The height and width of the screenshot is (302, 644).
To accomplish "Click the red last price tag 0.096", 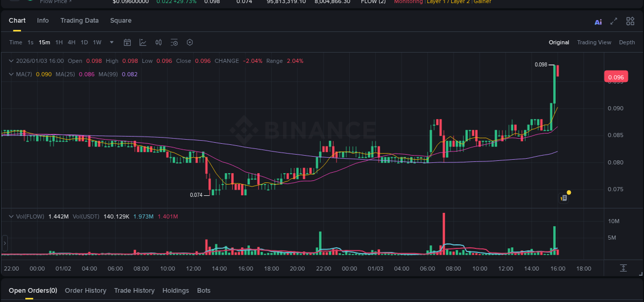I will (616, 76).
